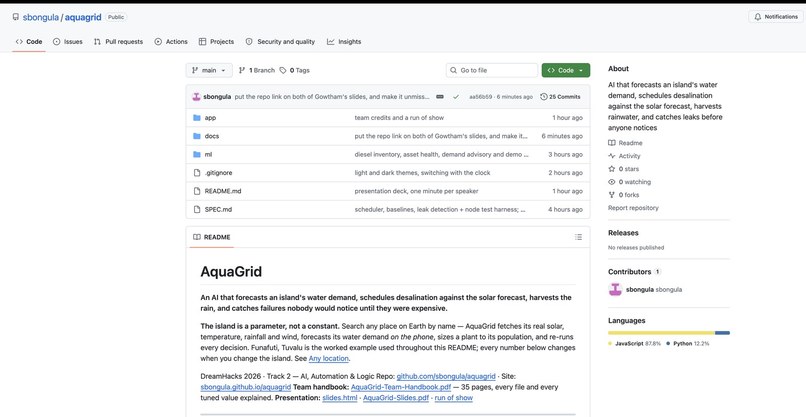Open the Contributors heading link

point(634,271)
